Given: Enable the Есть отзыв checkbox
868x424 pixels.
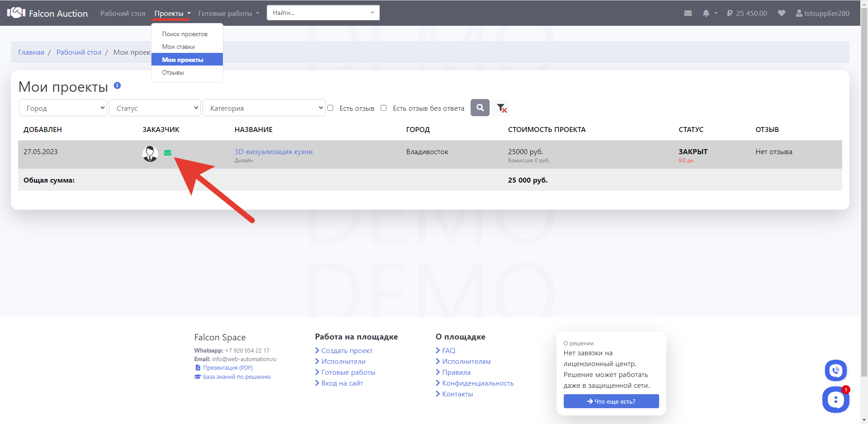Looking at the screenshot, I should point(330,108).
